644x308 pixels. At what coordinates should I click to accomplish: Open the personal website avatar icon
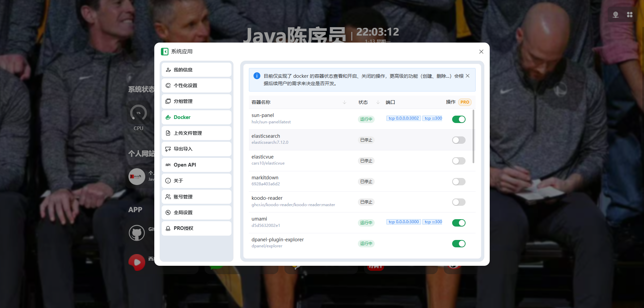point(137,176)
